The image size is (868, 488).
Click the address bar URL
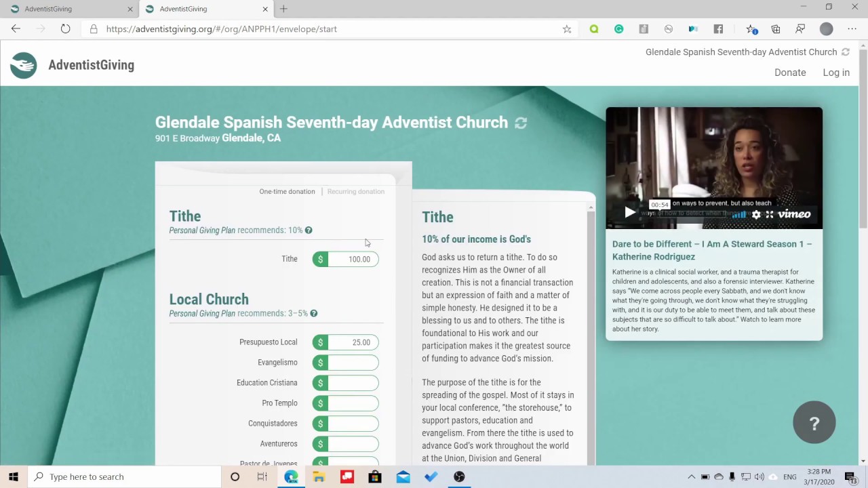222,29
